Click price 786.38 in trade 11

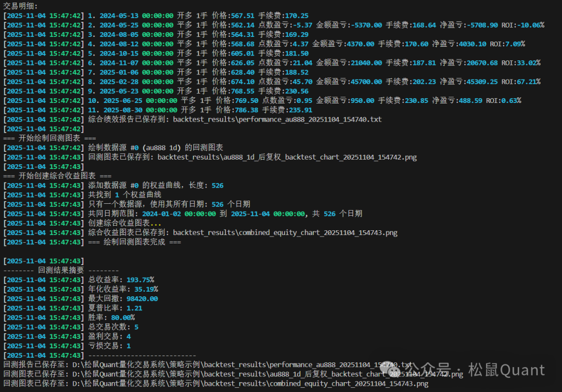point(246,110)
